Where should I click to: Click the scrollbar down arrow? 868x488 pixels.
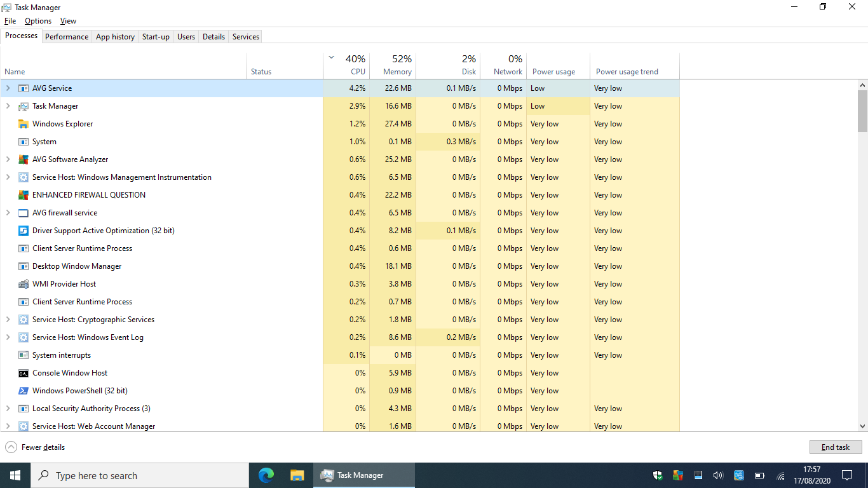point(862,426)
